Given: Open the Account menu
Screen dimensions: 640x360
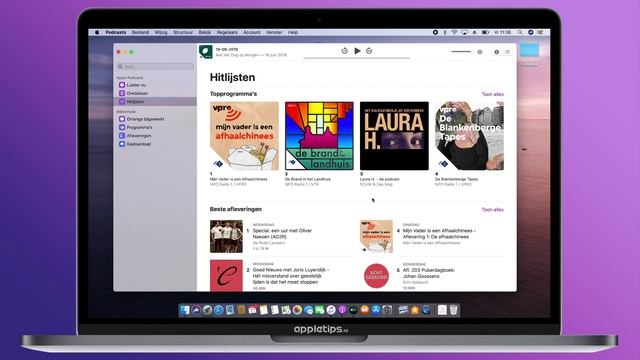Looking at the screenshot, I should (252, 32).
